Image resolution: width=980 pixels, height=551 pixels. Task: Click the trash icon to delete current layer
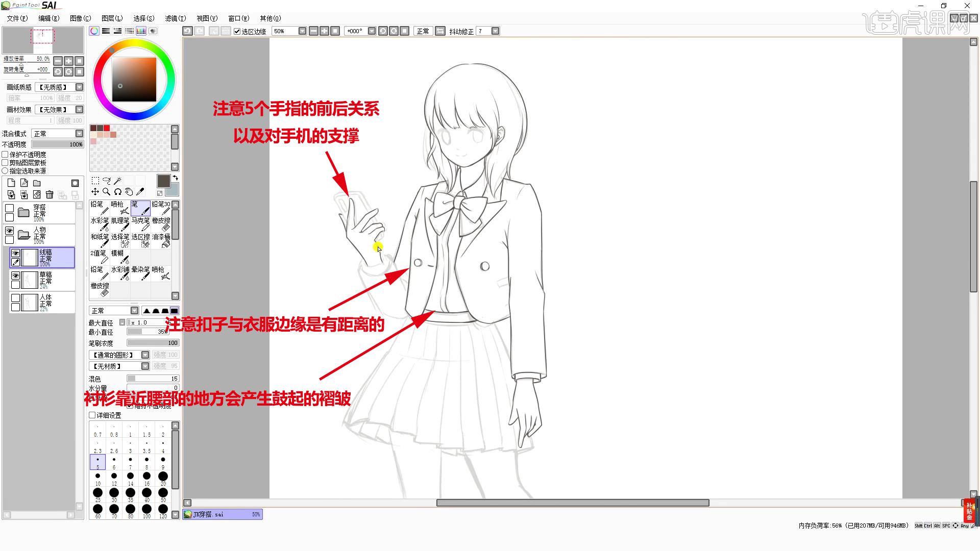49,194
